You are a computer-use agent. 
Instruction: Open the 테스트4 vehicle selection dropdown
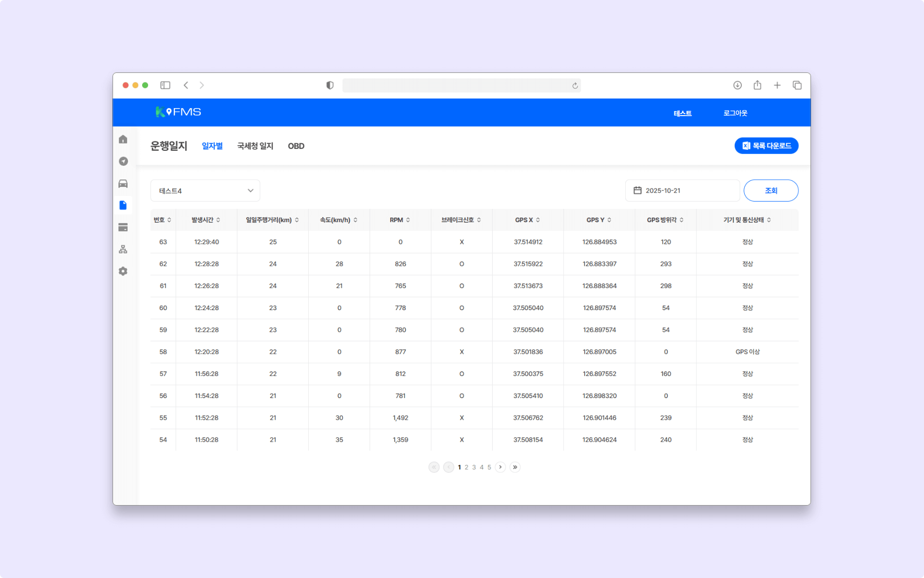click(205, 190)
